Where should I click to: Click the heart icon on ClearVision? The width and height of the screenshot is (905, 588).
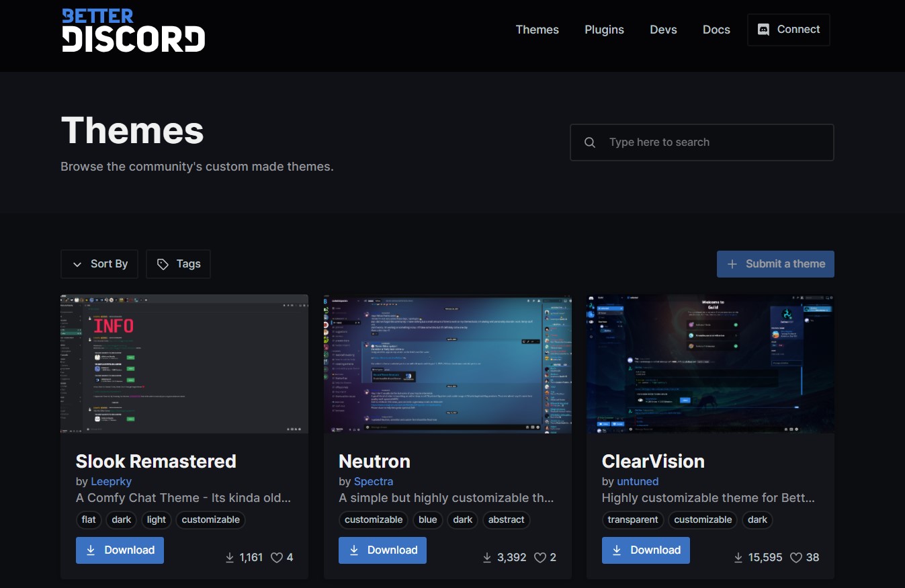click(796, 557)
